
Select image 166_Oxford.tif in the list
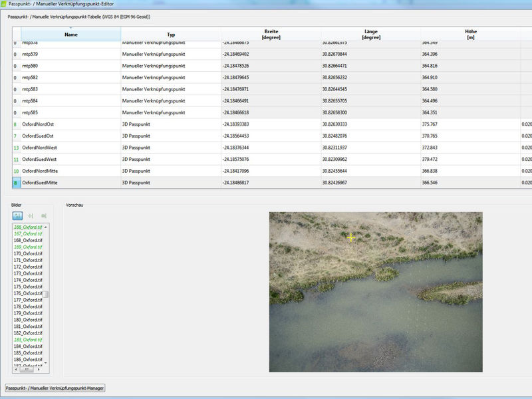pos(28,227)
